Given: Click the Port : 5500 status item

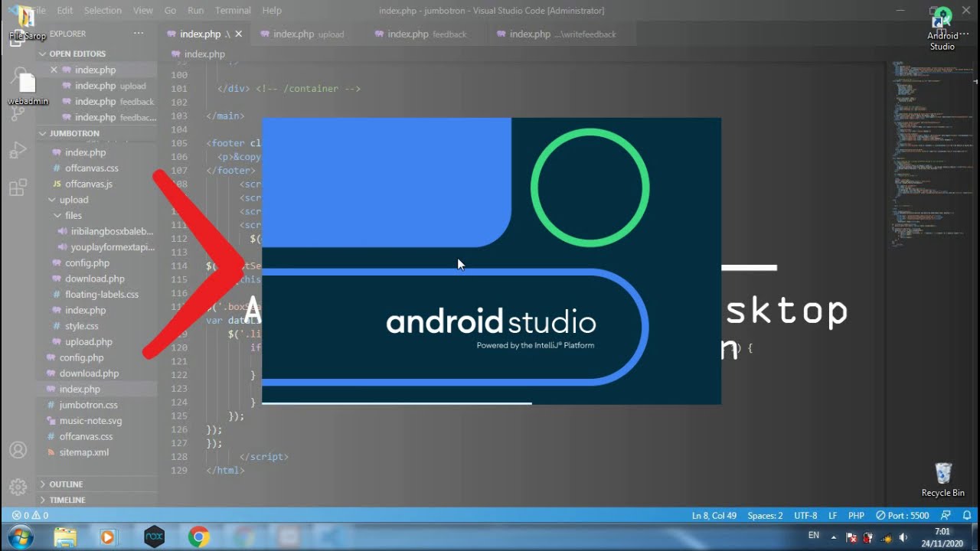Looking at the screenshot, I should tap(903, 516).
